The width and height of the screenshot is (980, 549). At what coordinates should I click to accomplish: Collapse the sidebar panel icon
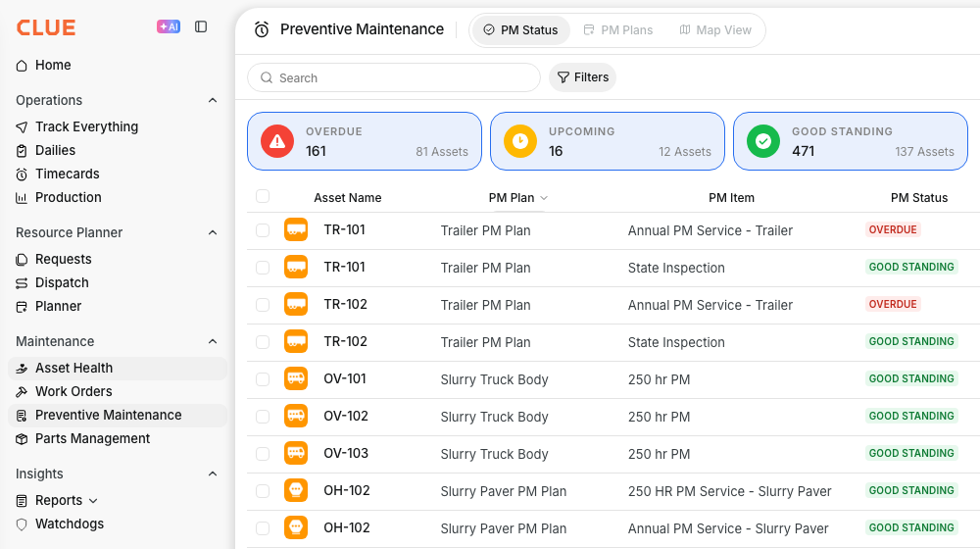[x=201, y=26]
